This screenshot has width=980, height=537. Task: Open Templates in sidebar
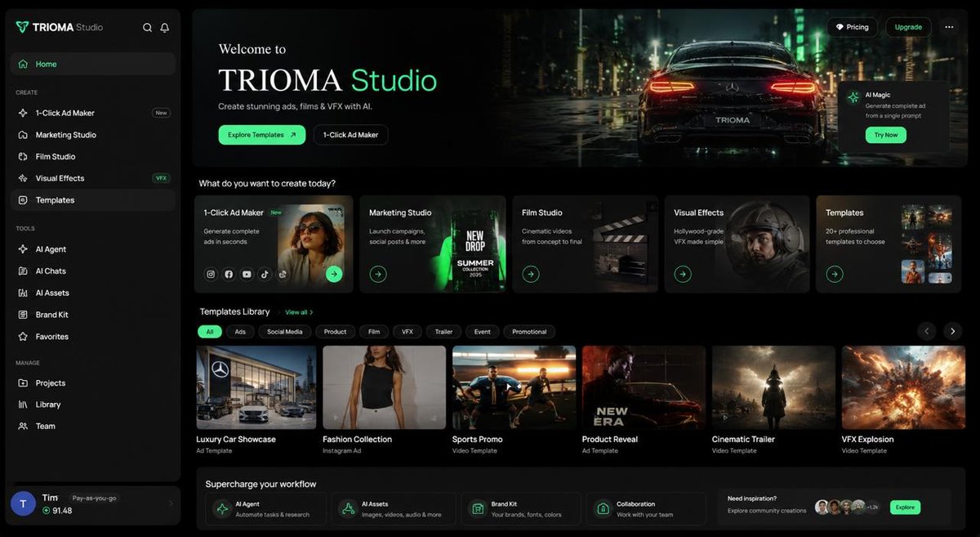[x=93, y=200]
